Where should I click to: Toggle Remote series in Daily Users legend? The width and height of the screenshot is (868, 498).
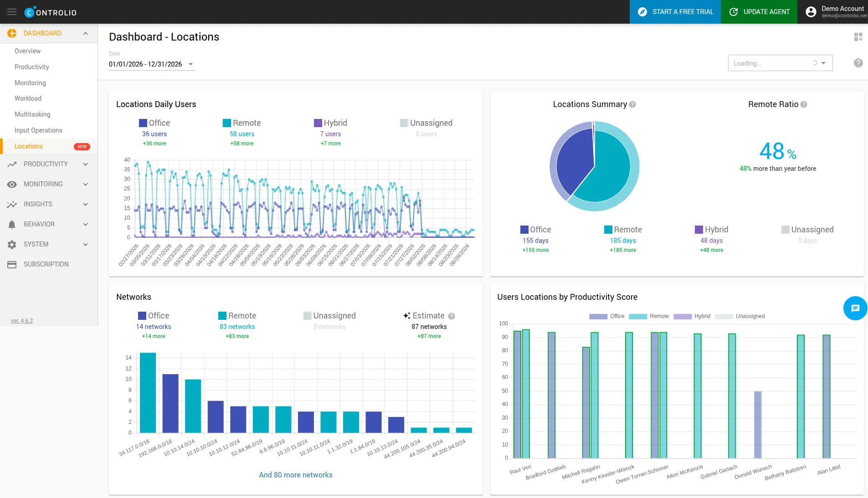242,123
